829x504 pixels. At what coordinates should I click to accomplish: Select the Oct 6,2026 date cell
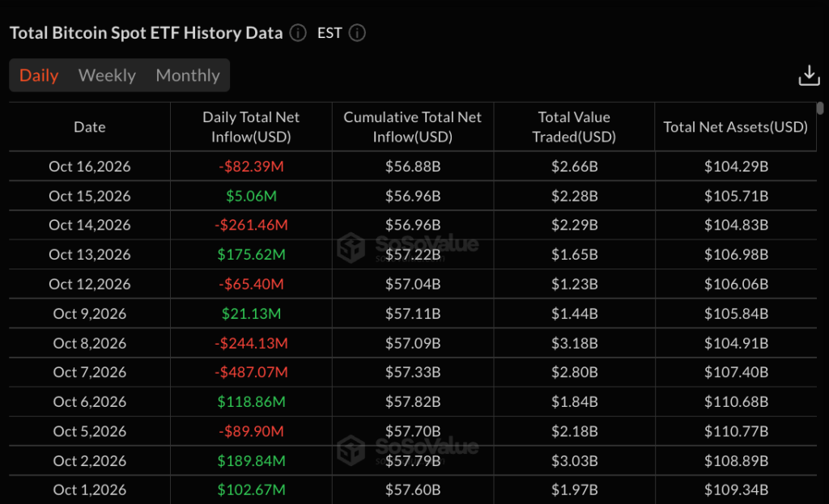pos(90,402)
